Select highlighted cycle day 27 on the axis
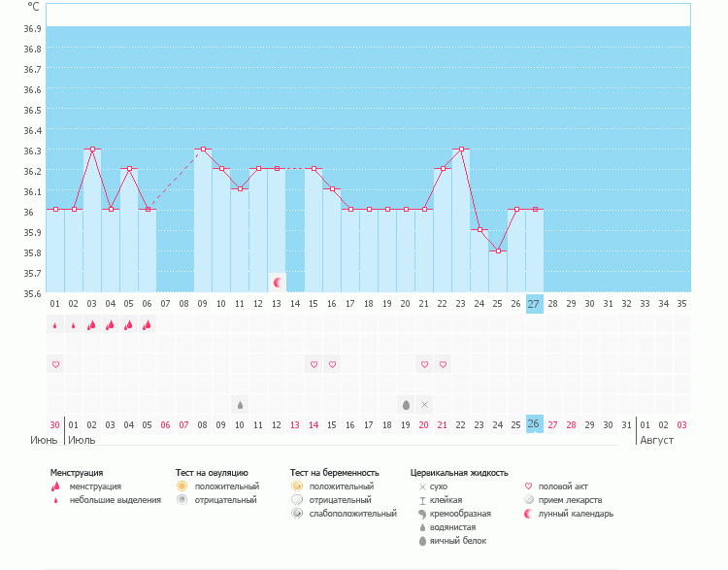The image size is (728, 570). 534,304
